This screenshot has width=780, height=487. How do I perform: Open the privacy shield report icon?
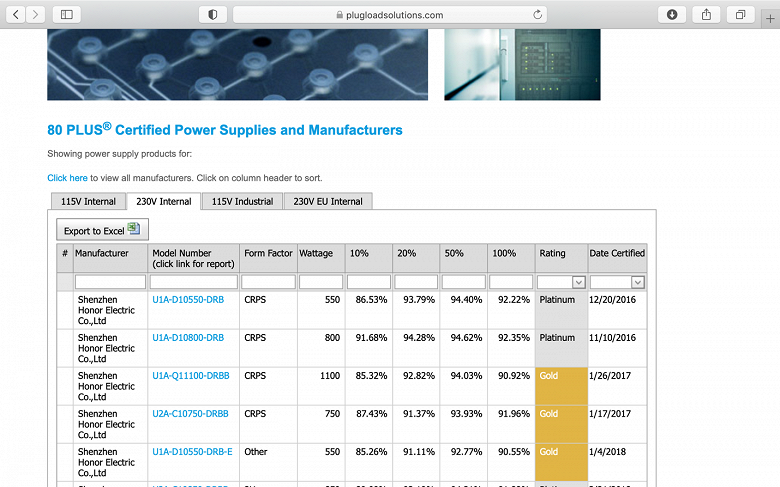pos(213,14)
